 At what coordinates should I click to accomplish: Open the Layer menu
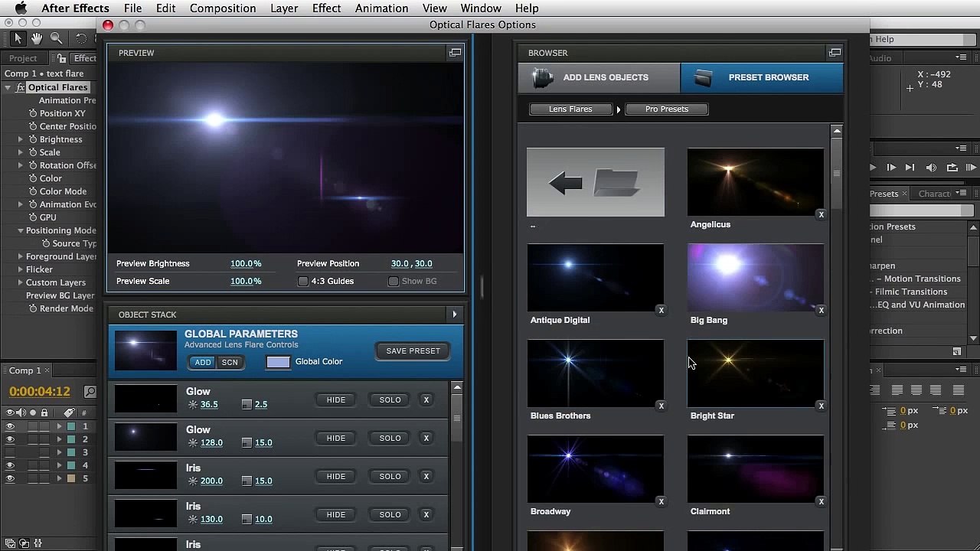284,8
